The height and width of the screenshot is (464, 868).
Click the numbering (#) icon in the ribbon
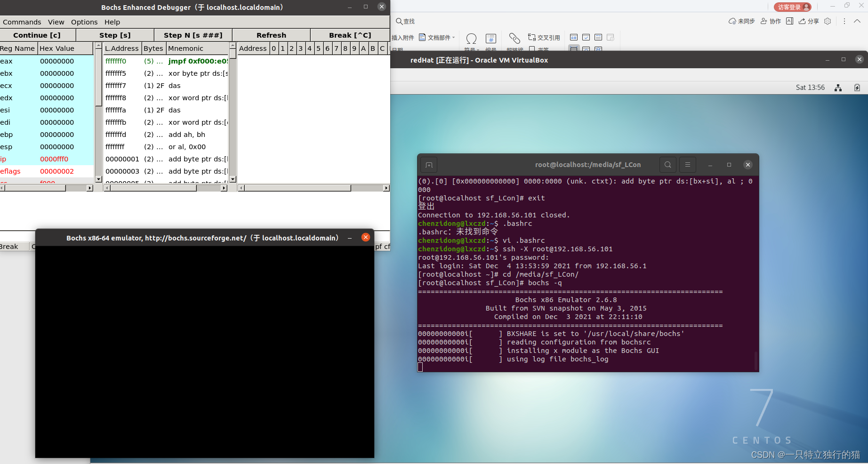click(x=491, y=38)
